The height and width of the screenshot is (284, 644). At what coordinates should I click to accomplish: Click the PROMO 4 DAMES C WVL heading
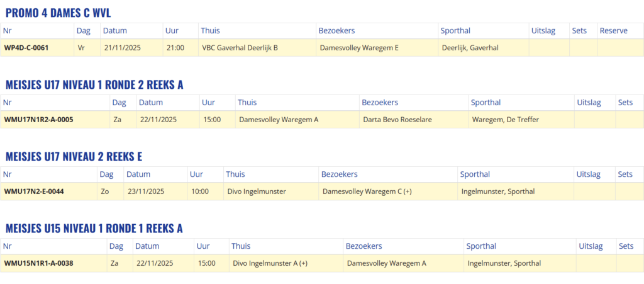point(58,13)
